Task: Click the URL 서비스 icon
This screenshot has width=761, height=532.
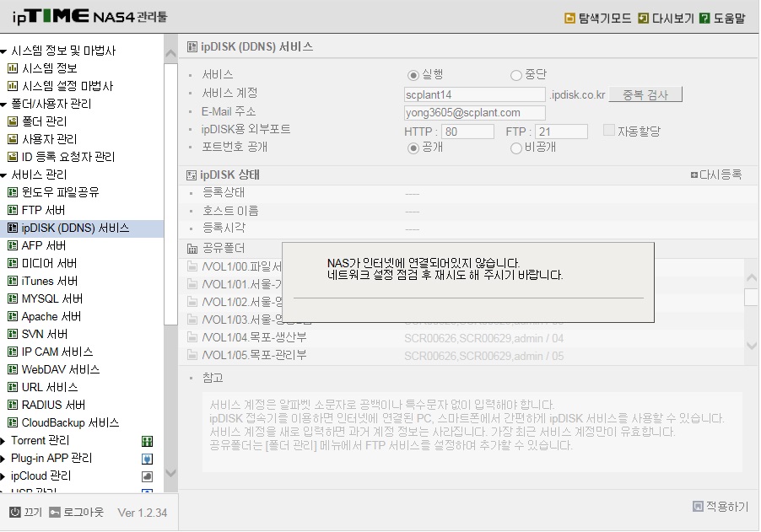Action: [13, 388]
